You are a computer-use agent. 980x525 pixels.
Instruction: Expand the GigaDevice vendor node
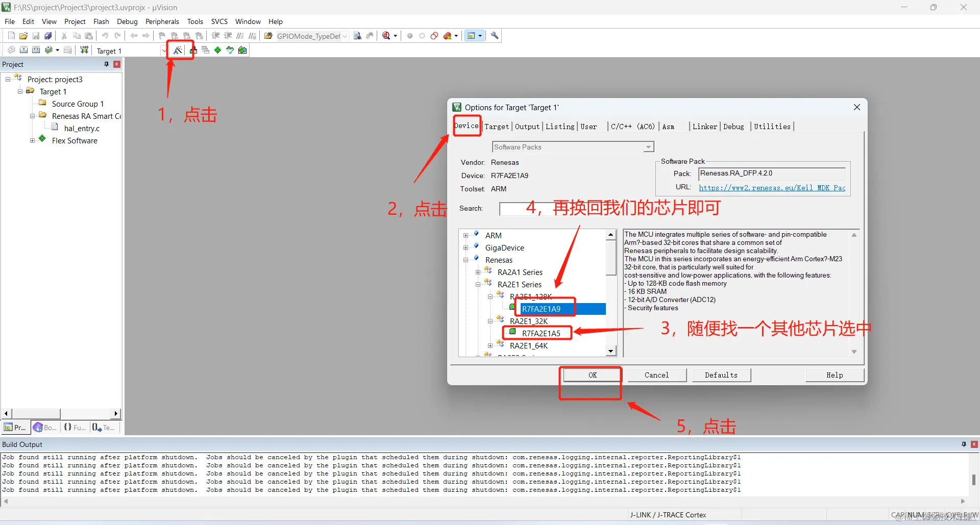[x=465, y=247]
